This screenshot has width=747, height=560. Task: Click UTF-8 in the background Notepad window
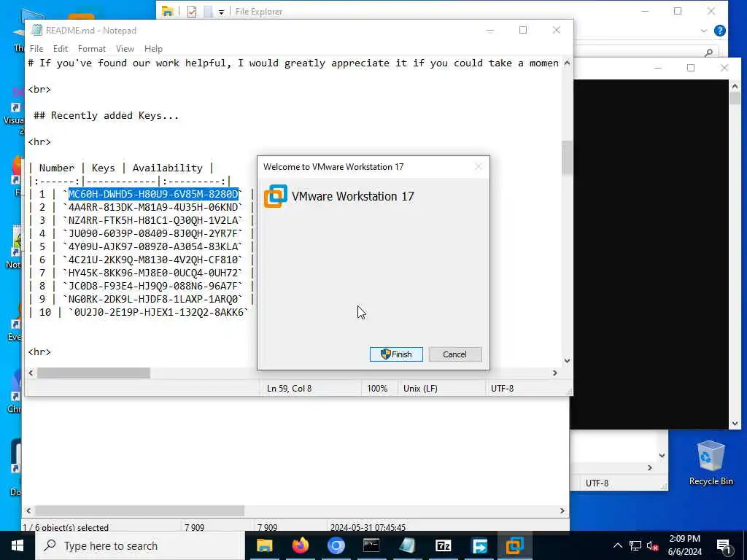[x=597, y=483]
